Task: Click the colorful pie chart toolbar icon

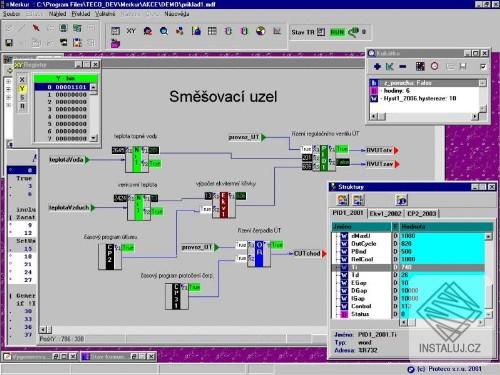Action: pyautogui.click(x=261, y=31)
